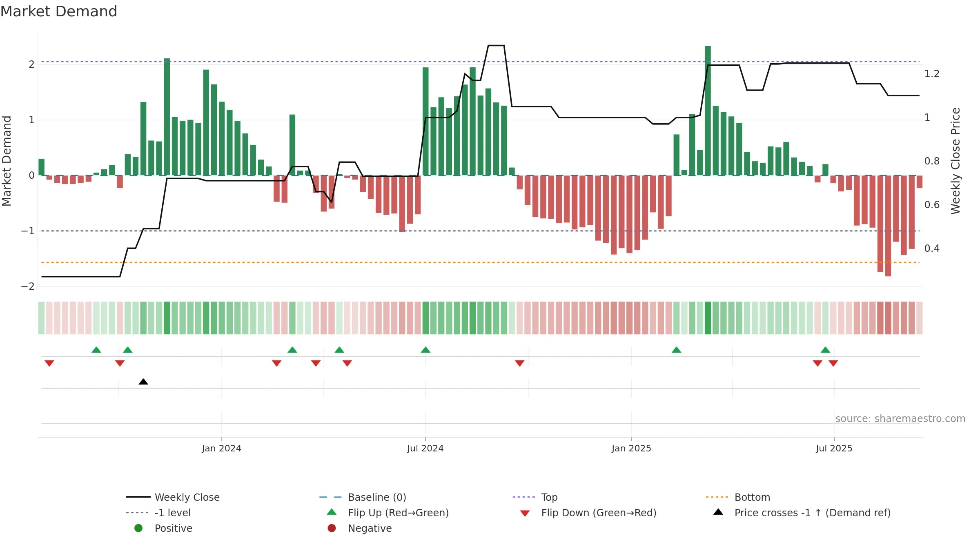Click the source: sharemaestro.com text
This screenshot has width=980, height=551.
point(900,419)
